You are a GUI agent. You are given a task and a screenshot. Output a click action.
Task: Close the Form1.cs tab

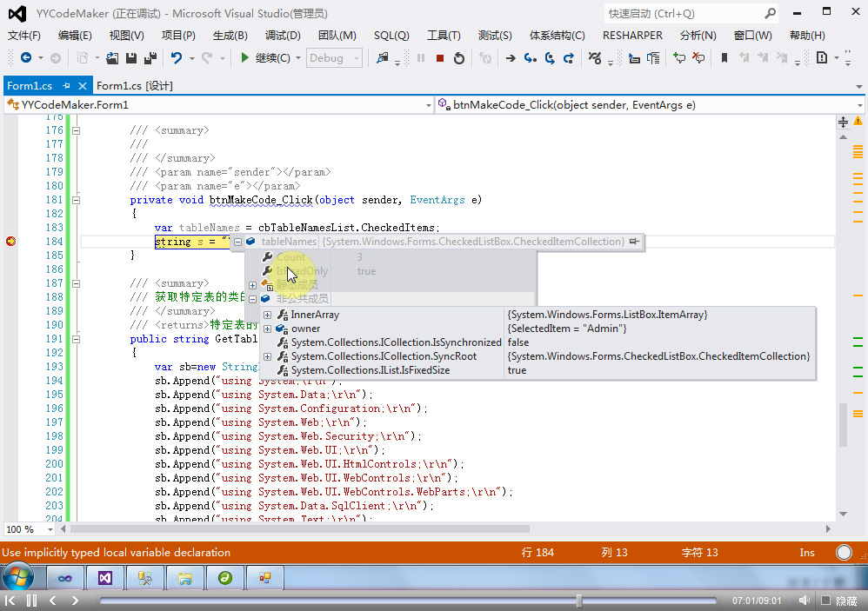(83, 86)
